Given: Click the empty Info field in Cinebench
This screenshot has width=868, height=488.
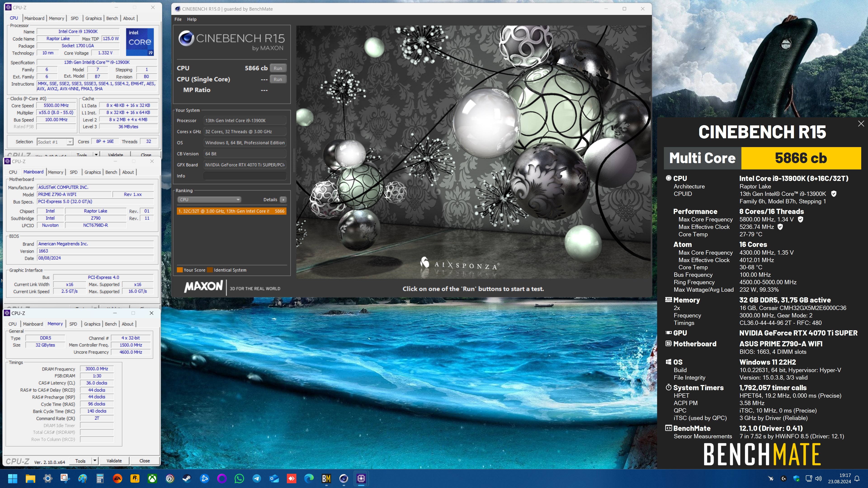Looking at the screenshot, I should tap(245, 176).
